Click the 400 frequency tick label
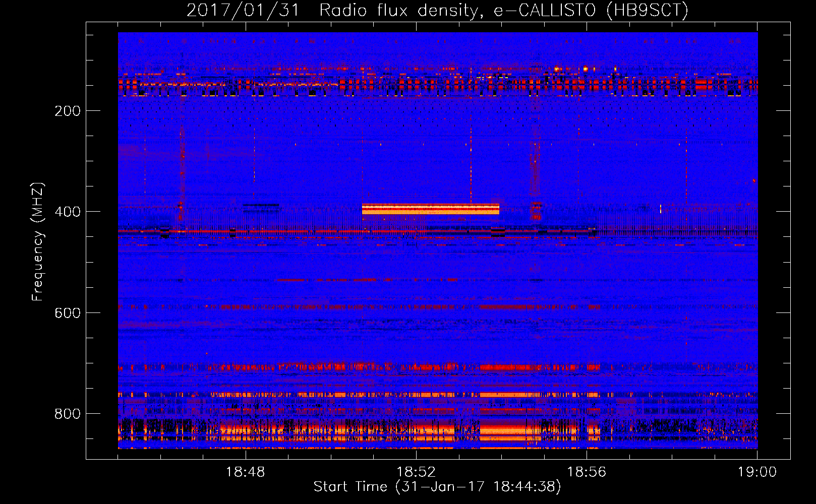 [x=67, y=212]
